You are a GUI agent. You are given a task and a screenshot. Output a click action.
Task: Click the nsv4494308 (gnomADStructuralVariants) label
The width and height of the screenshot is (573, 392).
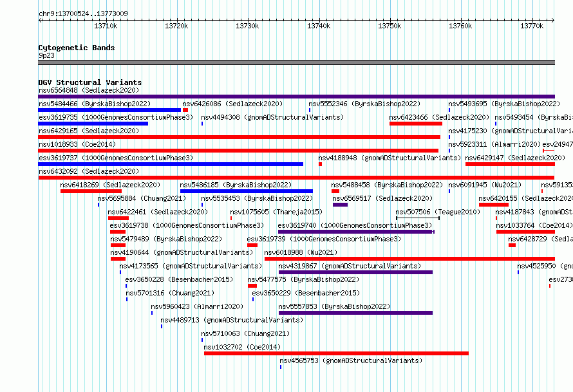[x=272, y=117]
